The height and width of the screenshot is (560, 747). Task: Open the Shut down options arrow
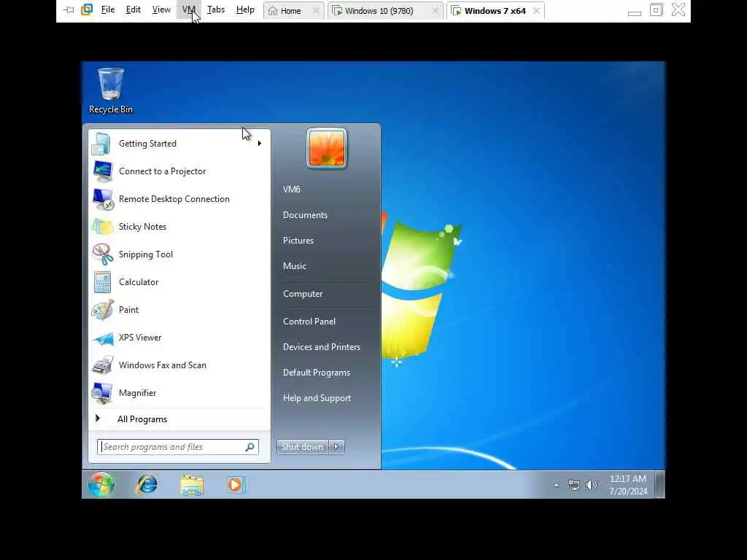[336, 447]
